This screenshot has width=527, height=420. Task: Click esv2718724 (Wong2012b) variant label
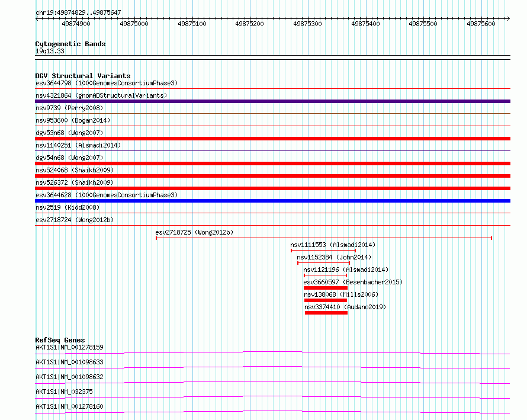[75, 220]
